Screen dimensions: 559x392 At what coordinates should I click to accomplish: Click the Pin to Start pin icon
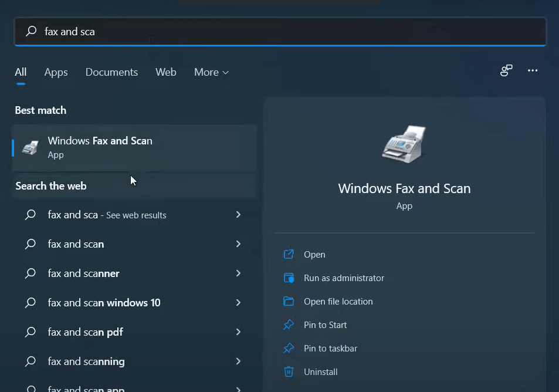(289, 325)
